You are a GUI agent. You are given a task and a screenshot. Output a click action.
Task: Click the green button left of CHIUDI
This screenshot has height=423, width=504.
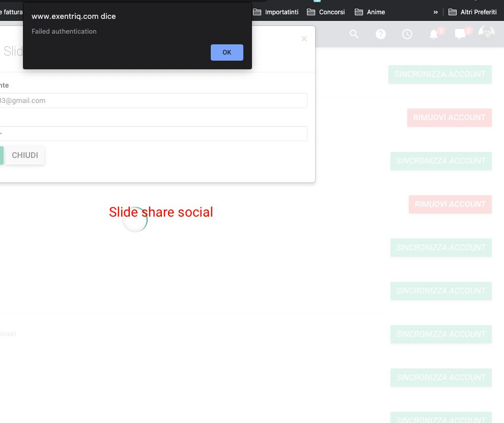(x=1, y=155)
